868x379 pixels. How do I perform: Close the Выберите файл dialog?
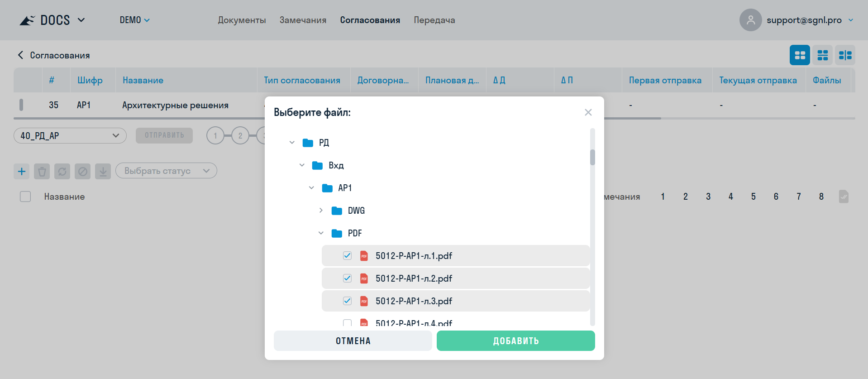tap(588, 112)
